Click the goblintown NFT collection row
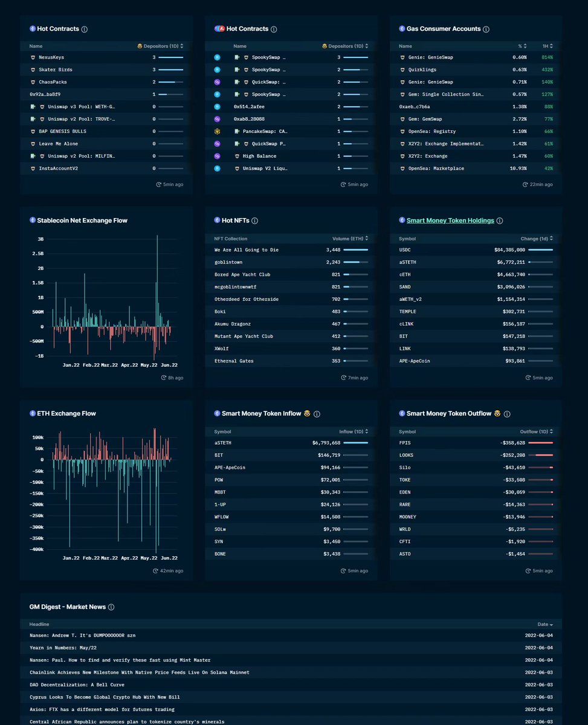 [x=291, y=262]
